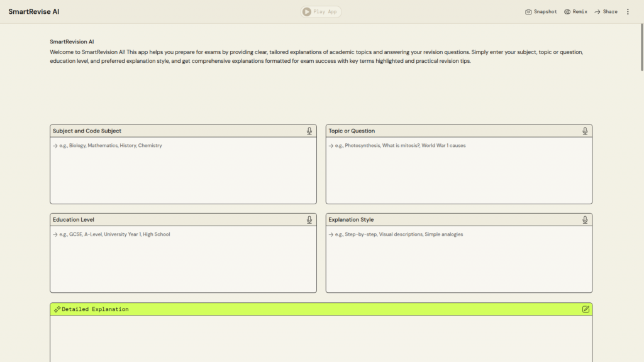644x362 pixels.
Task: Share the app from the top bar
Action: coord(606,11)
